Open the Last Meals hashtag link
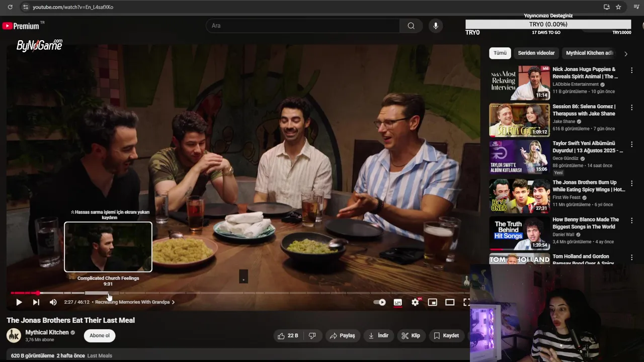The width and height of the screenshot is (644, 362). coord(100,355)
